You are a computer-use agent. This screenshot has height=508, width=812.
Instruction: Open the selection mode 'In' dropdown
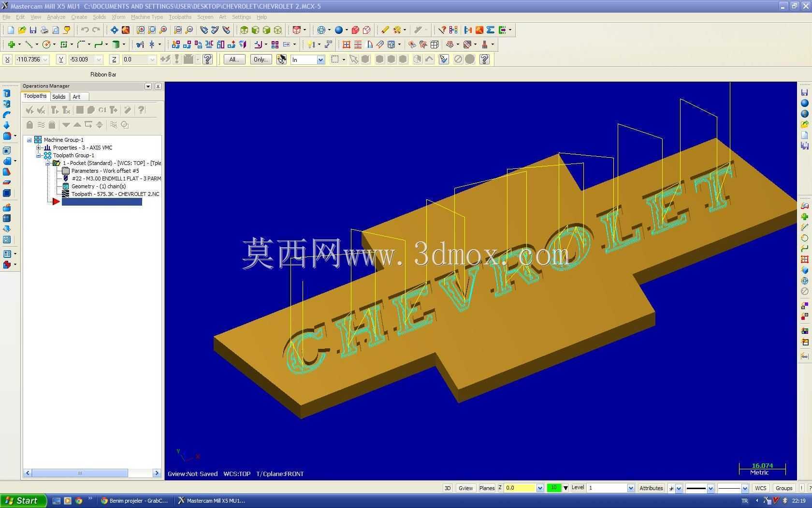pos(320,60)
